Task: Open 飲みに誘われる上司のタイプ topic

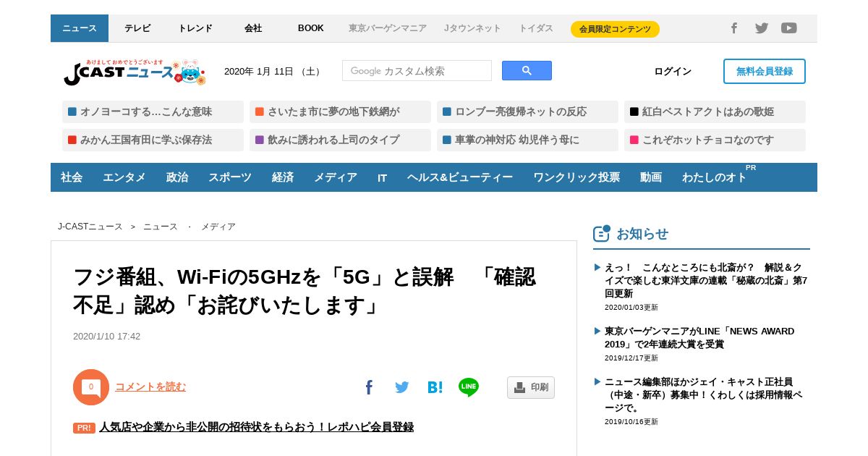Action: (x=340, y=140)
